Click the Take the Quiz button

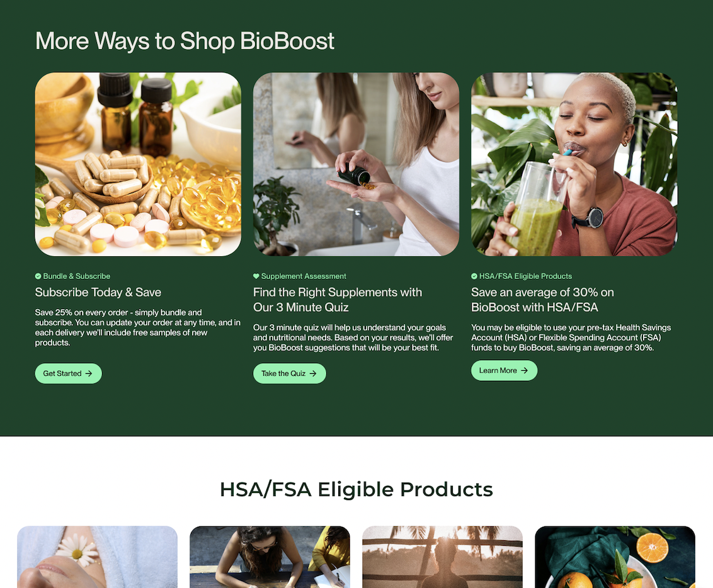coord(289,373)
